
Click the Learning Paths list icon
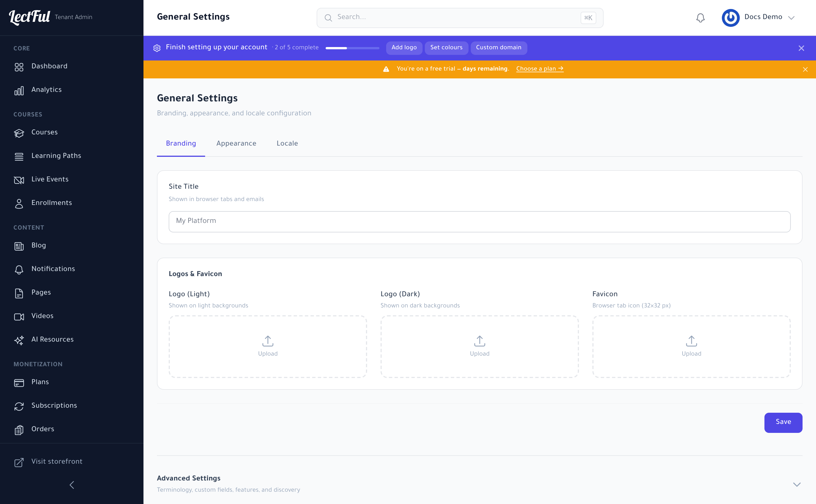pos(19,156)
